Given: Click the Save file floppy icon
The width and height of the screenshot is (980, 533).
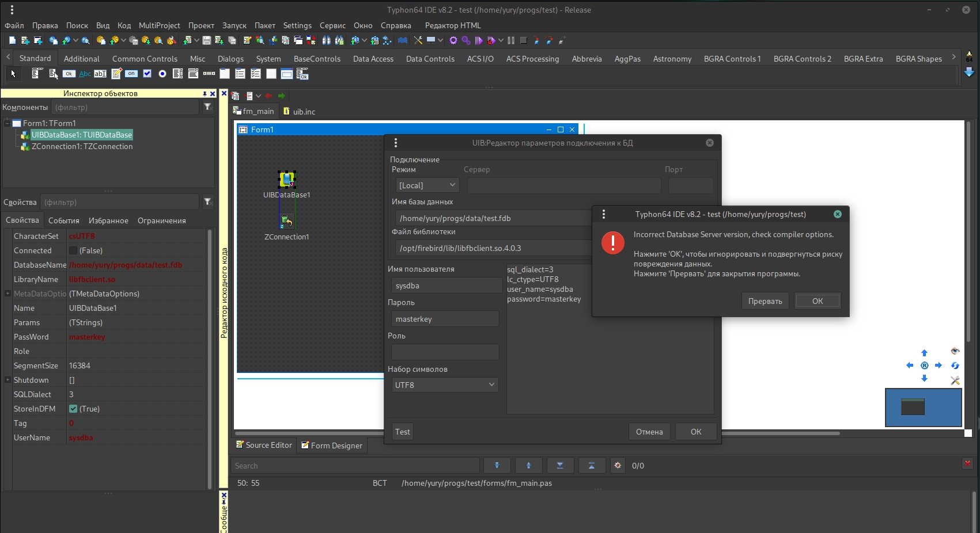Looking at the screenshot, I should tap(206, 40).
